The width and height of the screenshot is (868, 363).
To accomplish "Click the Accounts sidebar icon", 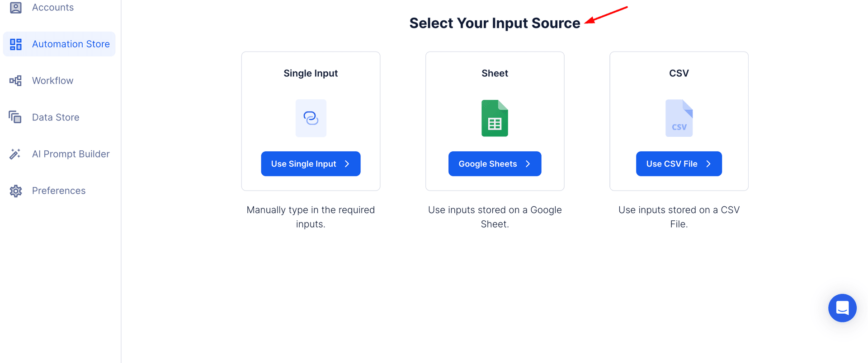I will pyautogui.click(x=16, y=8).
